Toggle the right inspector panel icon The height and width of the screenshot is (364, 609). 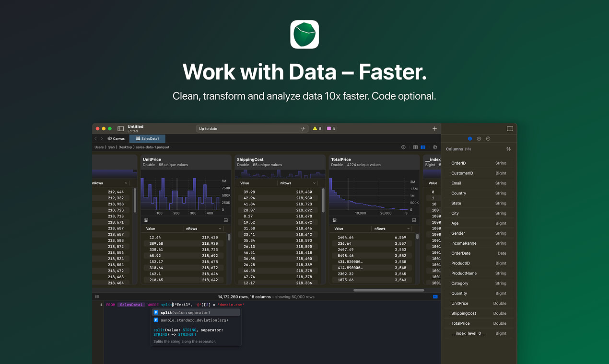tap(510, 128)
